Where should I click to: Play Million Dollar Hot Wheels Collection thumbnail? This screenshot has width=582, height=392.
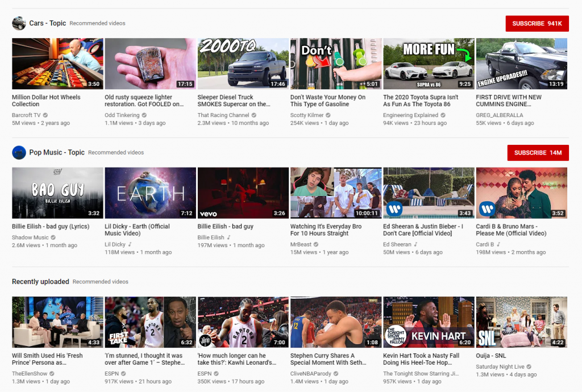tap(57, 64)
